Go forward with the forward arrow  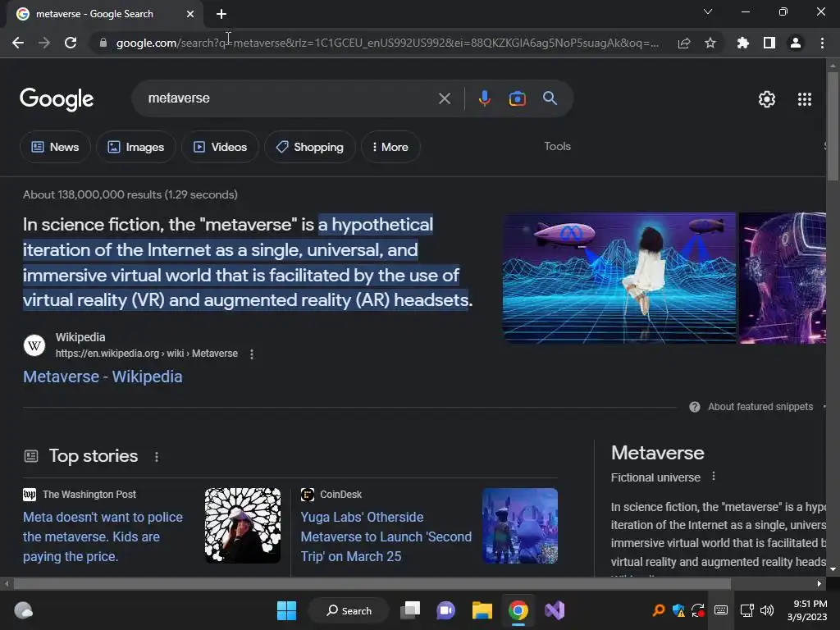(44, 43)
